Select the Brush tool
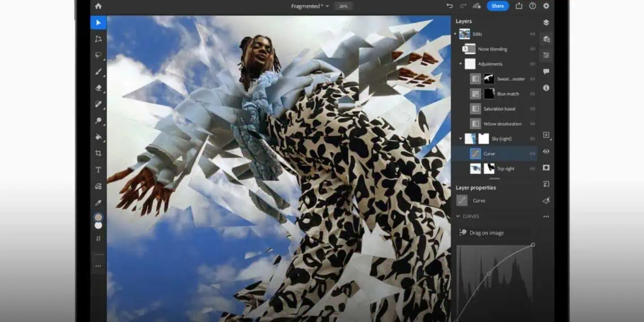This screenshot has height=322, width=644. tap(98, 72)
